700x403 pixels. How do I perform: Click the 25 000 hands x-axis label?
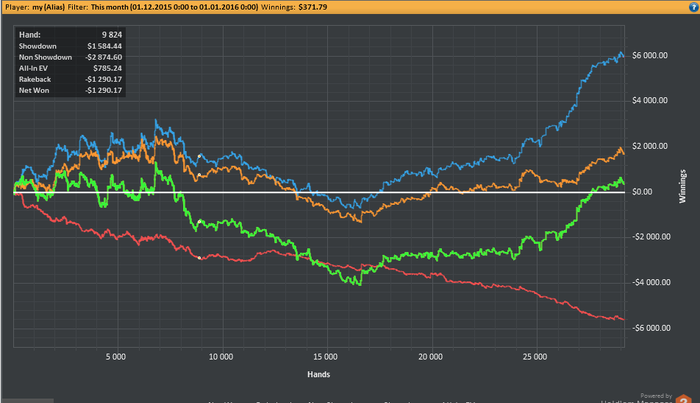pyautogui.click(x=535, y=357)
